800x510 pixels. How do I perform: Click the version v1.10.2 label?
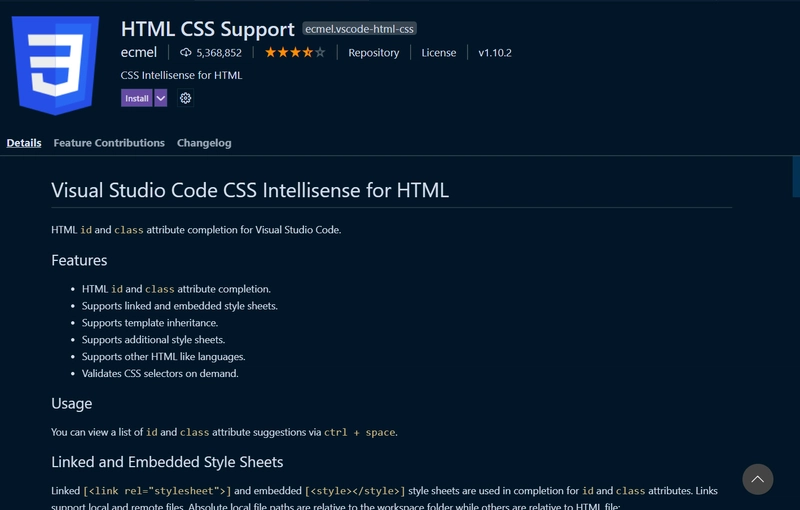[495, 53]
